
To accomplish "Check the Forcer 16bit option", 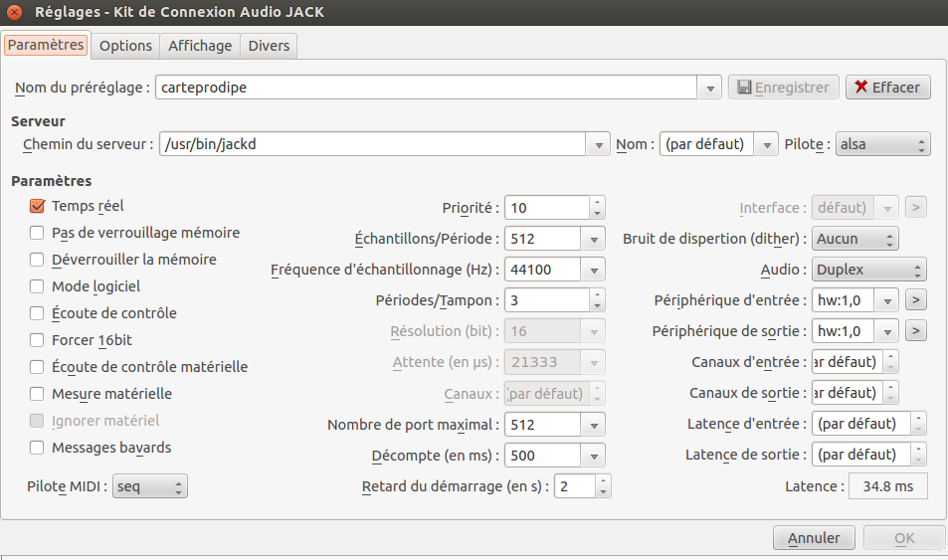I will point(37,340).
